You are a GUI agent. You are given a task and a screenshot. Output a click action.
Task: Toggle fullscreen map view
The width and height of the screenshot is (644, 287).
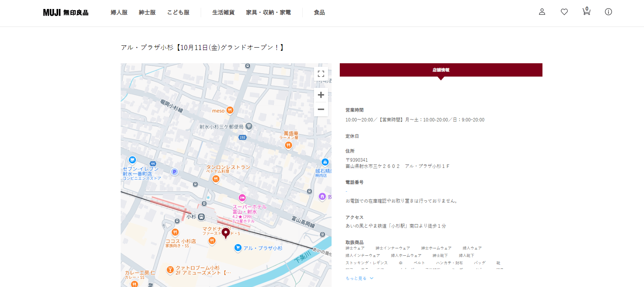321,74
